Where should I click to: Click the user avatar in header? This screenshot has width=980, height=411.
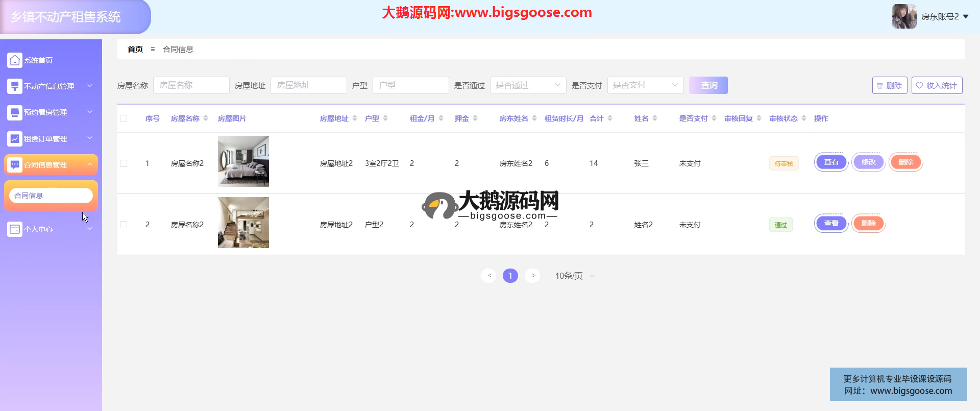pyautogui.click(x=904, y=16)
